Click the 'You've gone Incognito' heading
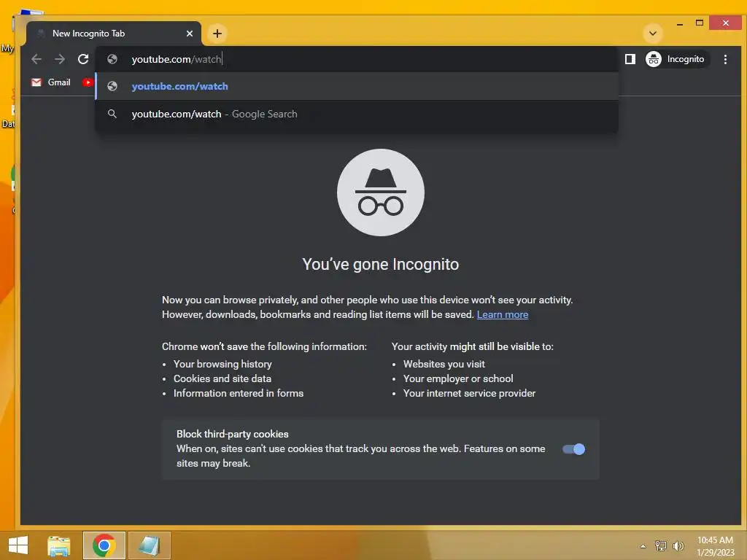 tap(381, 264)
